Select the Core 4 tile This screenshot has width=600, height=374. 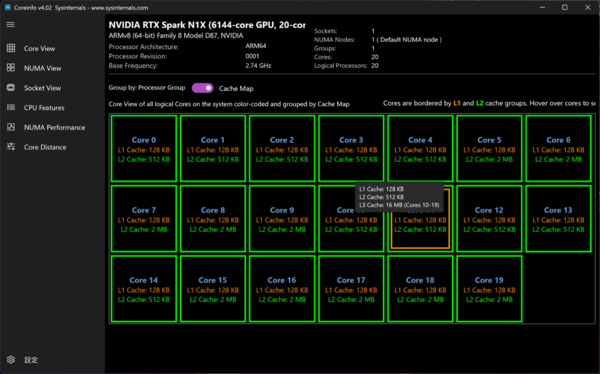click(x=420, y=149)
